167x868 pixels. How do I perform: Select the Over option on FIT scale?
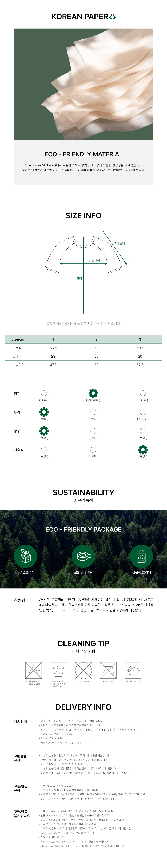point(143,393)
